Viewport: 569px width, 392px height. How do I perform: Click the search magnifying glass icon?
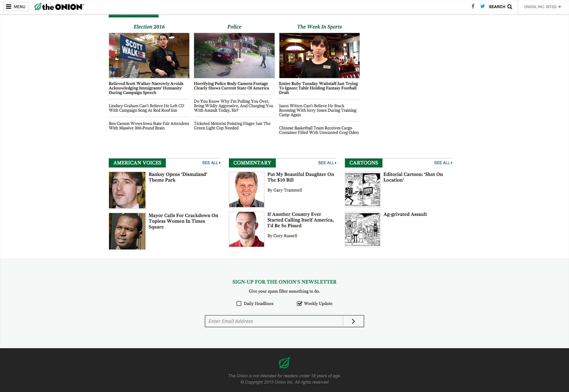coord(510,7)
